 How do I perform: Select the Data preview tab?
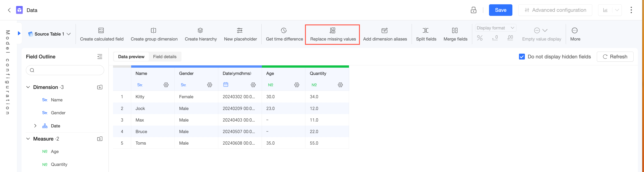coord(131,57)
